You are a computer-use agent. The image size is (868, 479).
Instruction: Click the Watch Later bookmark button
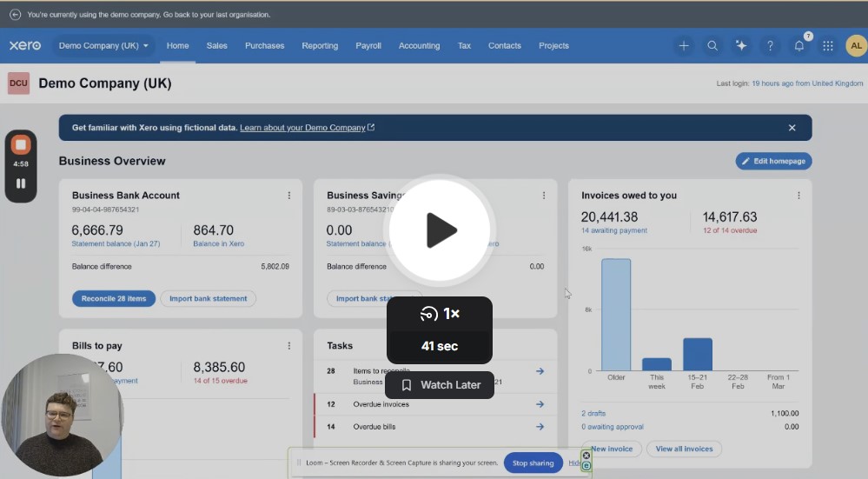click(440, 385)
